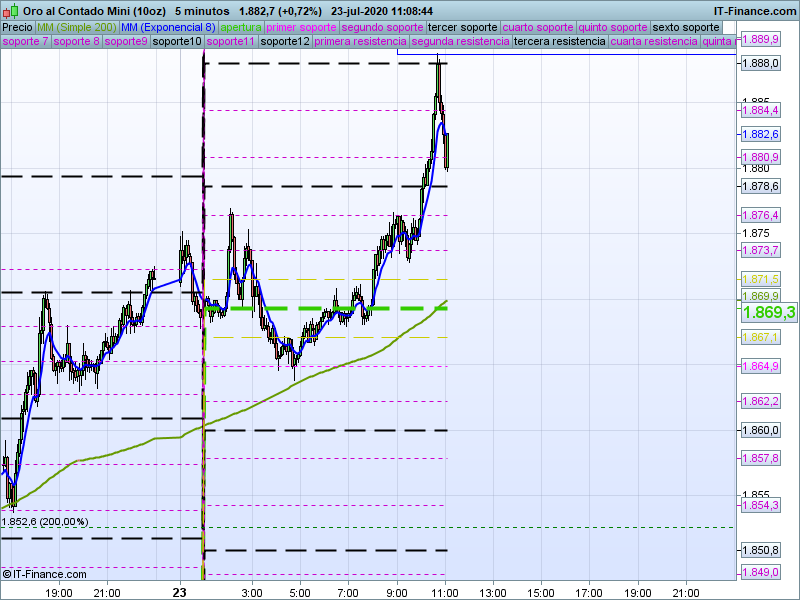Select the MM (Simple 200) indicator label
This screenshot has height=600, width=800.
[x=69, y=27]
